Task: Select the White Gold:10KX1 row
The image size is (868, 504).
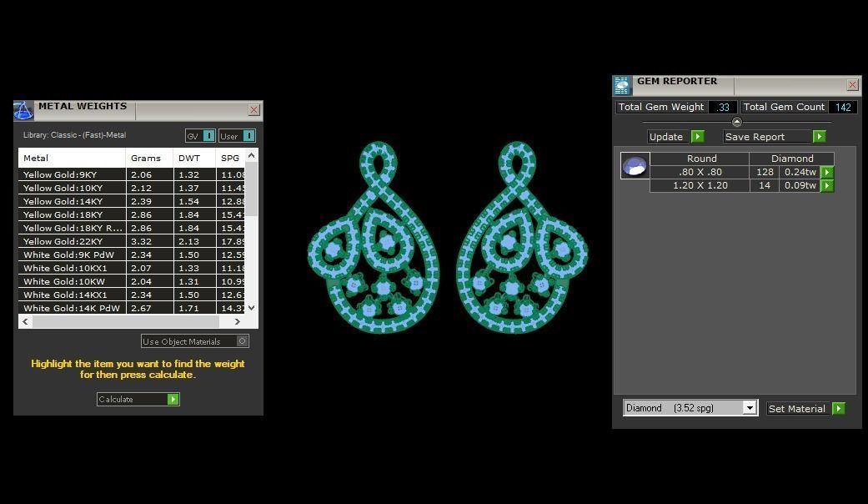Action: 131,268
